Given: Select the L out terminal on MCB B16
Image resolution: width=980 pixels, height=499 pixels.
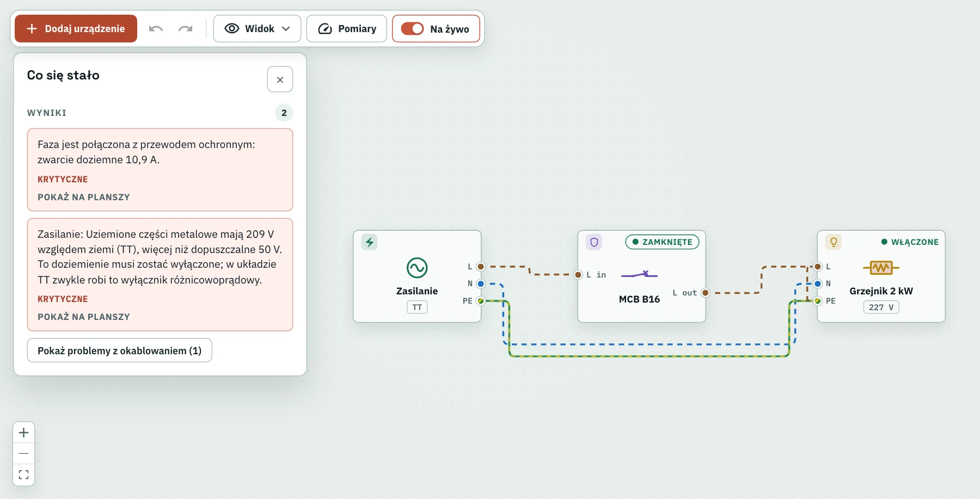Looking at the screenshot, I should pos(706,293).
